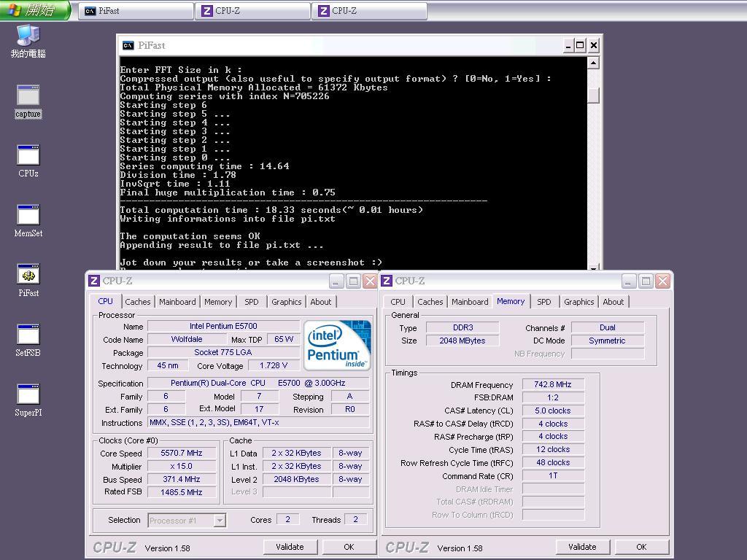747x560 pixels.
Task: Open the SuperPI desktop shortcut
Action: click(x=28, y=400)
